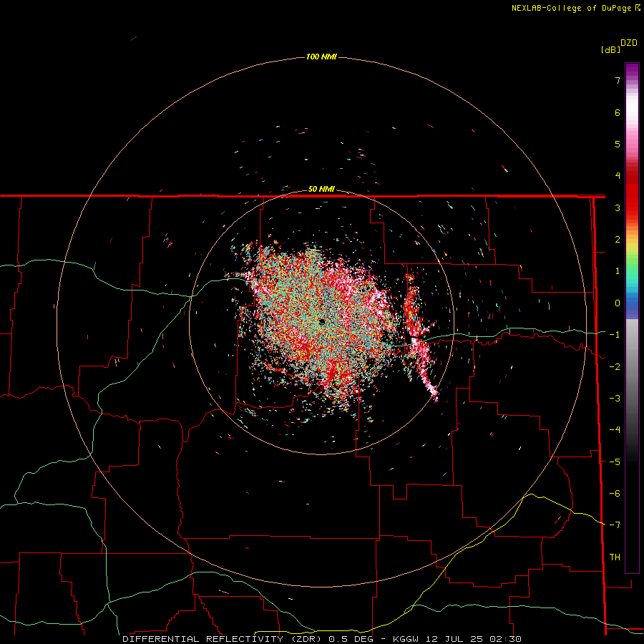The image size is (644, 644).
Task: Click the black radar site dot at center
Action: point(322,321)
